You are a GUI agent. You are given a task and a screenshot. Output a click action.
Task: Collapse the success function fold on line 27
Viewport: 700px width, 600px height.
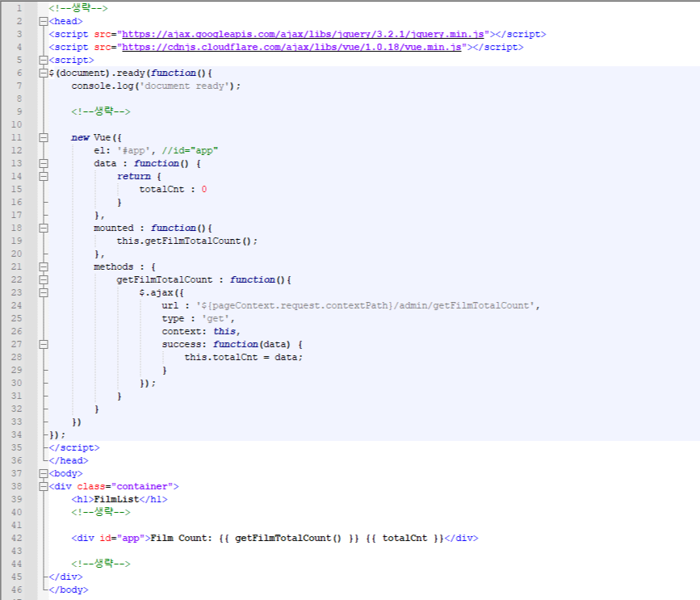(x=44, y=344)
